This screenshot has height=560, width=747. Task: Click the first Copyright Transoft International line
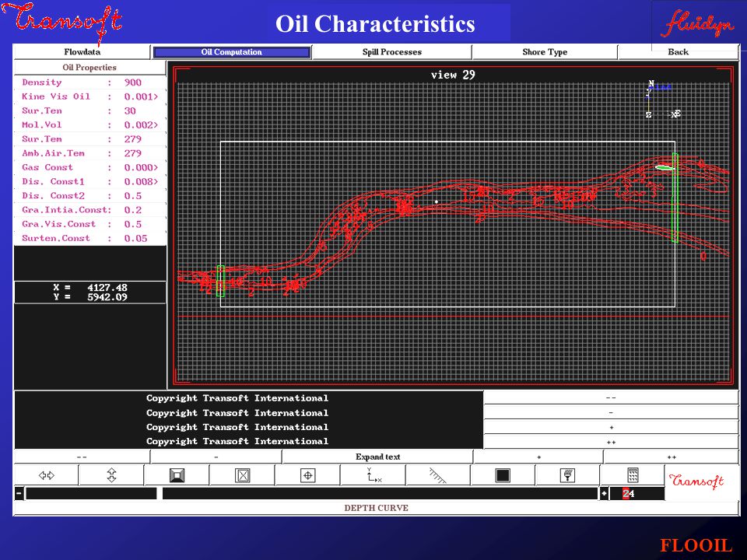tap(237, 398)
